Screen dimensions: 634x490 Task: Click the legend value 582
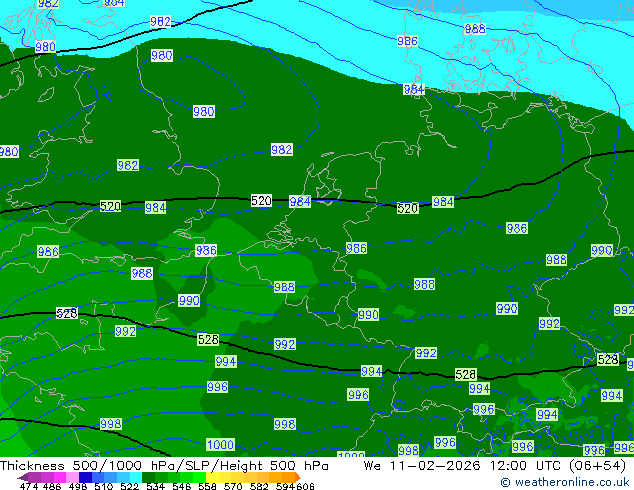click(259, 487)
